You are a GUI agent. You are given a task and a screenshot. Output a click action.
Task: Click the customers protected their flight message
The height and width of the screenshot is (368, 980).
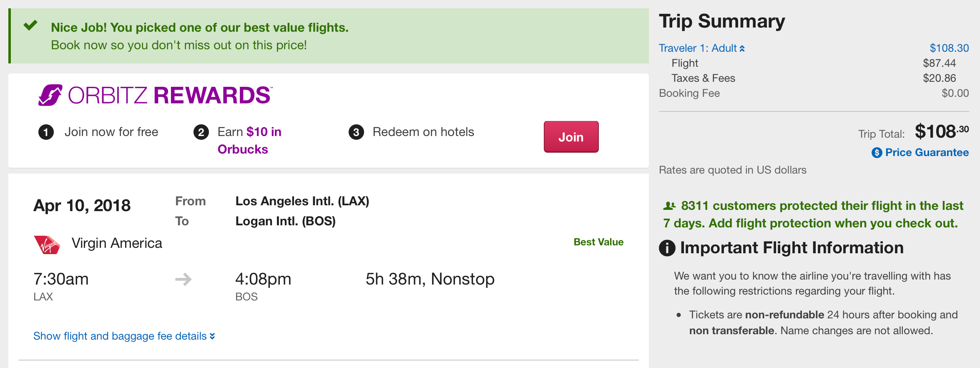pos(813,214)
